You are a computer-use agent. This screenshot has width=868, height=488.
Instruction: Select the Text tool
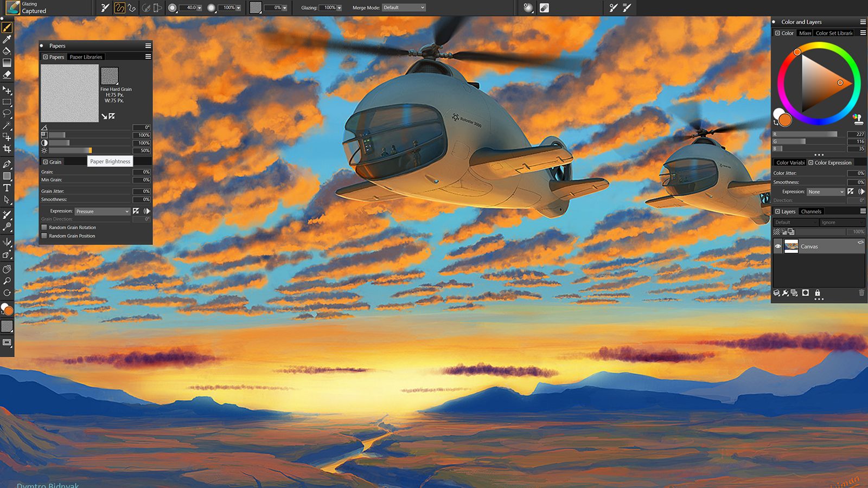pyautogui.click(x=7, y=188)
